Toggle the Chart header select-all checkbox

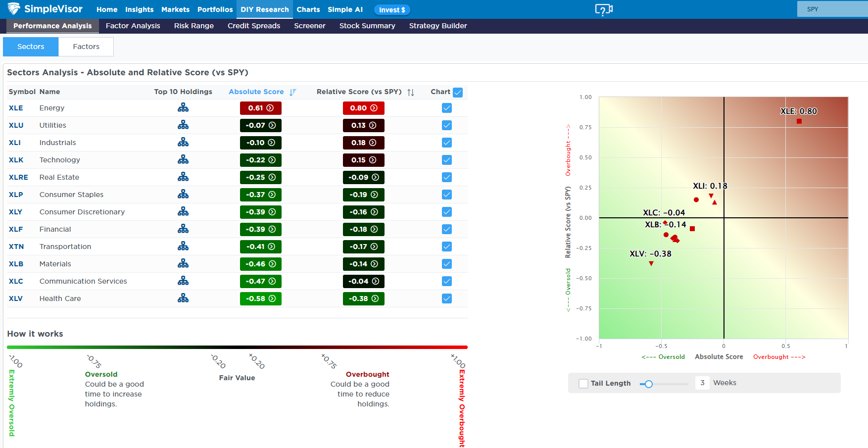[458, 93]
